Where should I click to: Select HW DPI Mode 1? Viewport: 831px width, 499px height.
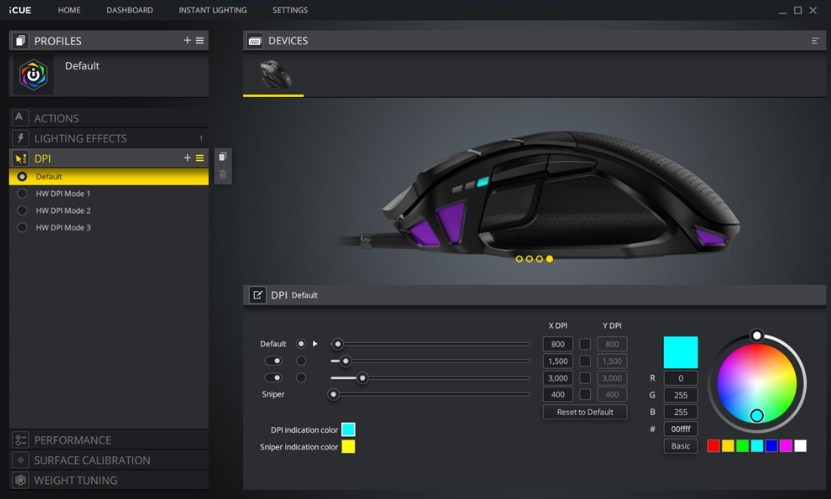click(x=109, y=193)
